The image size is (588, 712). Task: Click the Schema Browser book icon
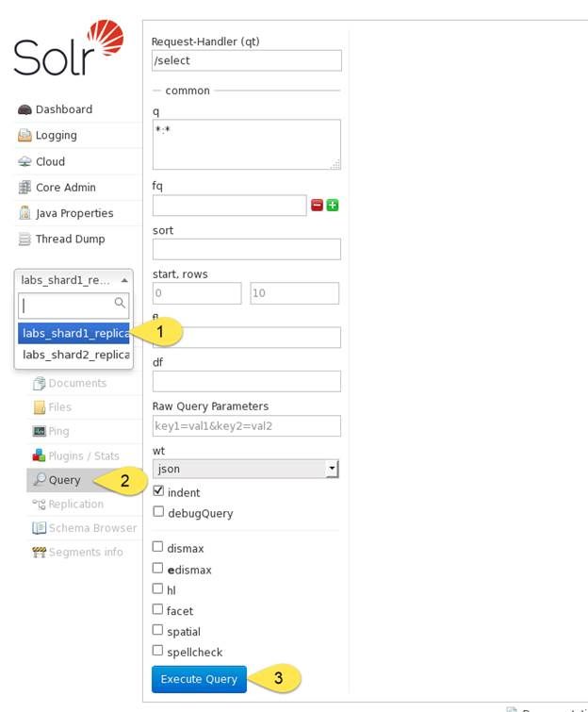click(x=39, y=528)
